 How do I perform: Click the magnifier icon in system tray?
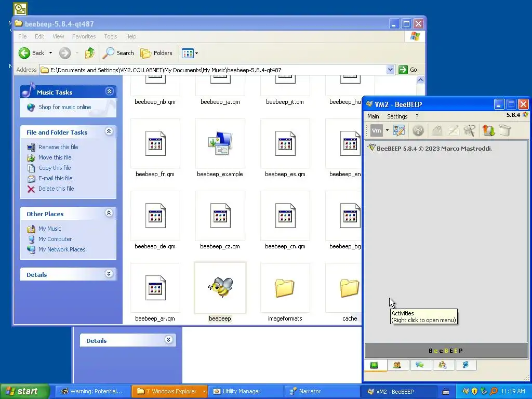494,391
